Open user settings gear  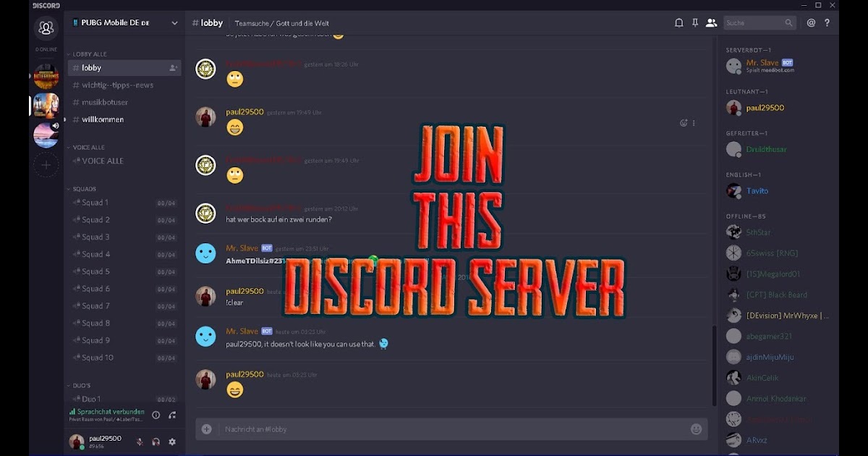pyautogui.click(x=172, y=442)
